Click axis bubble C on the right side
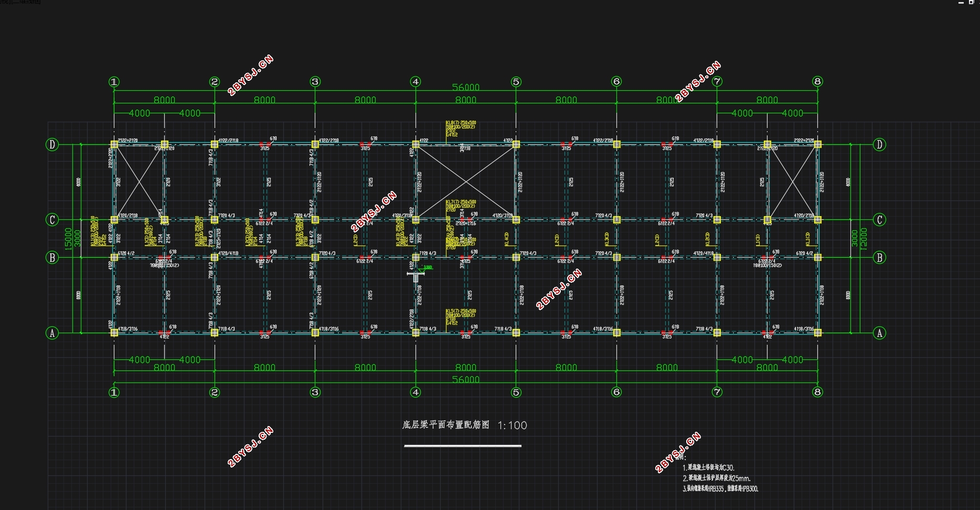Viewport: 980px width, 510px height. pos(880,219)
